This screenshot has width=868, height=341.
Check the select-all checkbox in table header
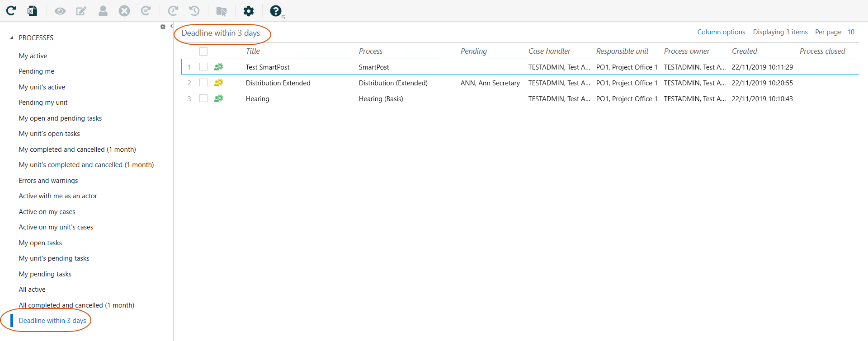203,51
